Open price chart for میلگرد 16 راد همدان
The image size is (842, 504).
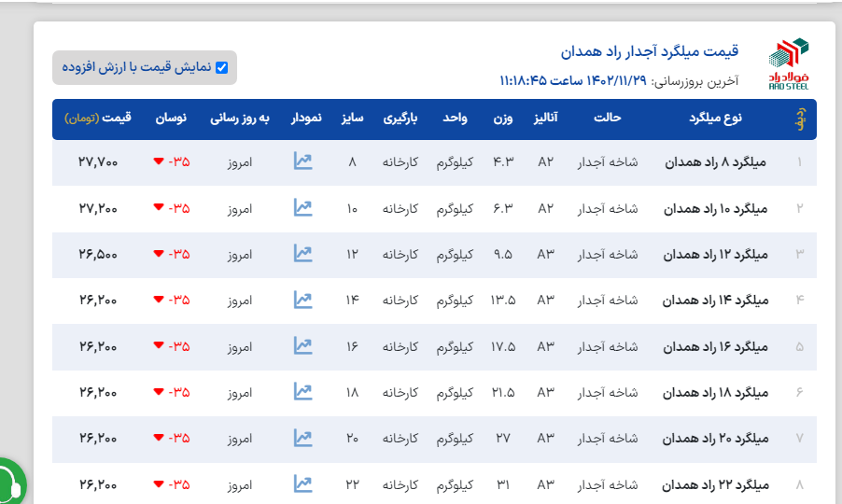click(302, 345)
